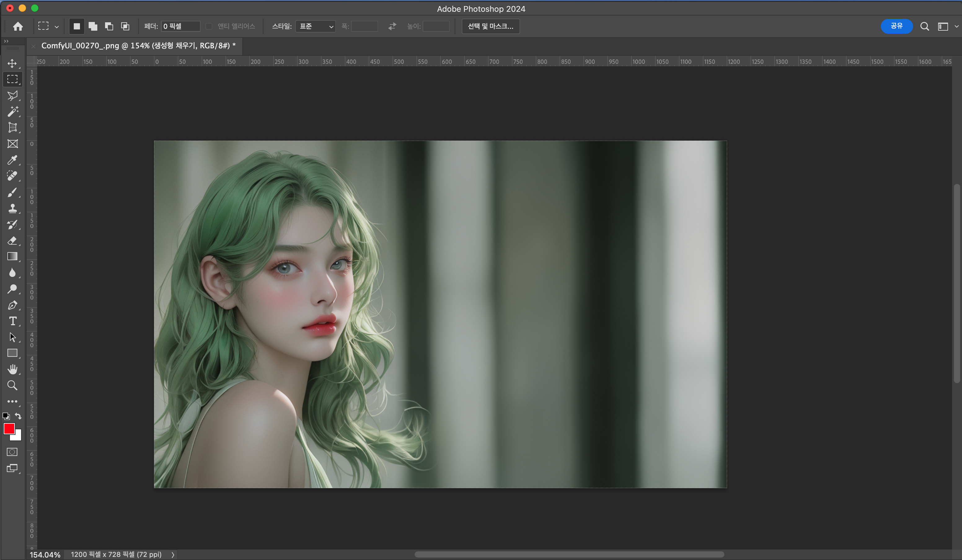Viewport: 962px width, 560px height.
Task: Select the Eyedropper tool
Action: pos(12,160)
